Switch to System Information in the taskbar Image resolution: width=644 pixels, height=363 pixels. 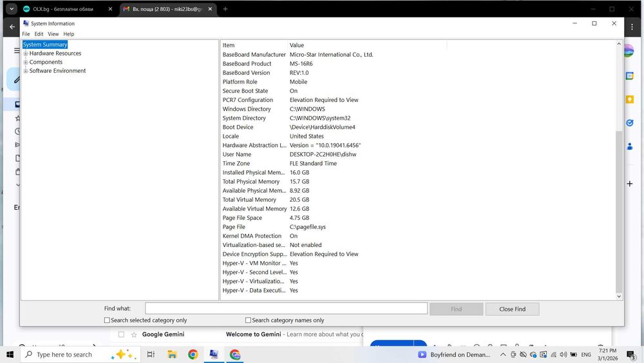click(214, 355)
